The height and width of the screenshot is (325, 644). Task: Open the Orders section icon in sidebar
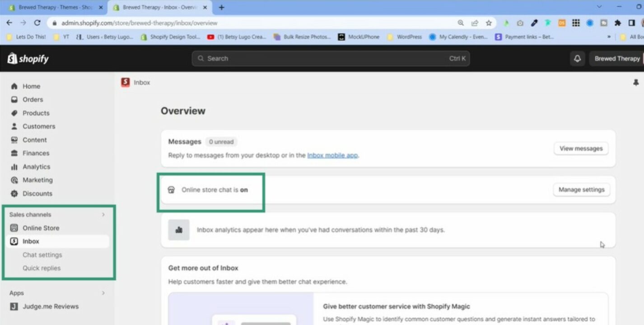click(x=14, y=99)
